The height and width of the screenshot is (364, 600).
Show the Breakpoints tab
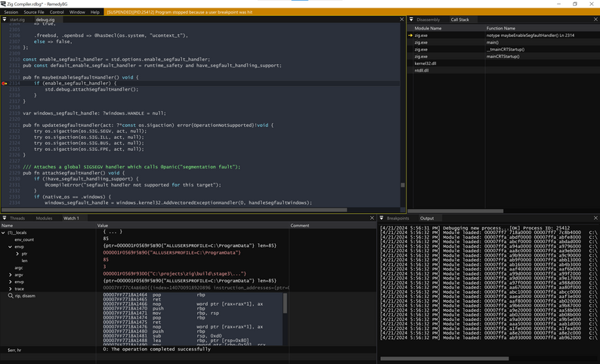click(x=397, y=218)
